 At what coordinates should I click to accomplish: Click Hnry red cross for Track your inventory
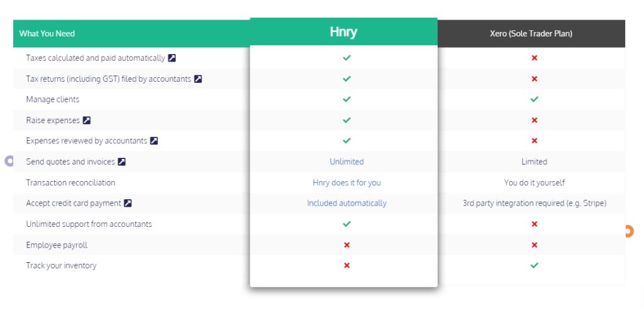[347, 265]
